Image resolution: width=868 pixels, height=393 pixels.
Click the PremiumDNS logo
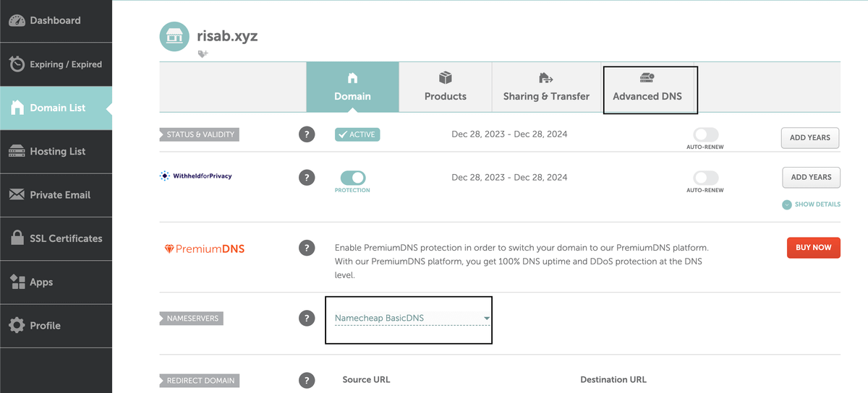205,249
